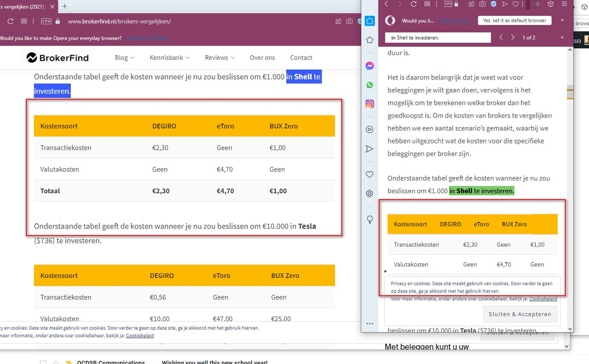Image resolution: width=589 pixels, height=364 pixels.
Task: Open Messenger in the Opera sidebar
Action: coord(370,66)
